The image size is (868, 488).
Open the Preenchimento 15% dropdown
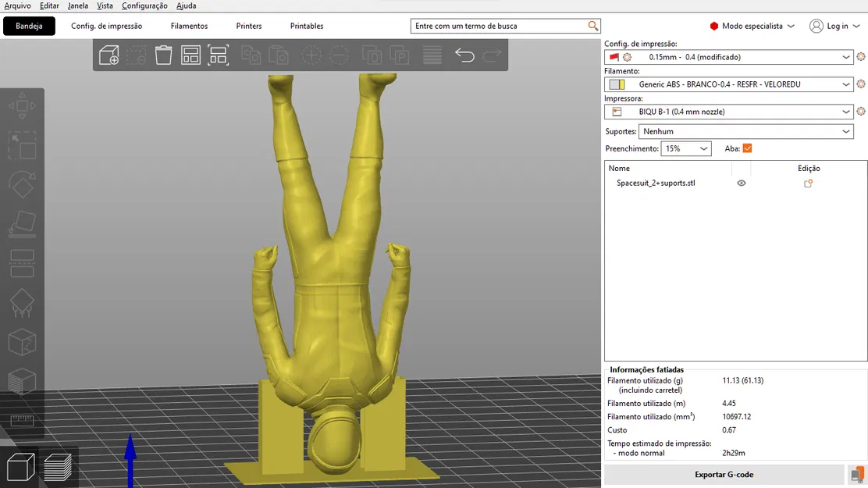[x=686, y=148]
